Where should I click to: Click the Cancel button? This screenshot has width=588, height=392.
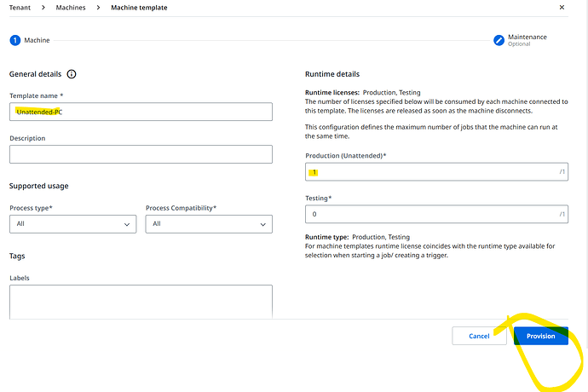[479, 336]
